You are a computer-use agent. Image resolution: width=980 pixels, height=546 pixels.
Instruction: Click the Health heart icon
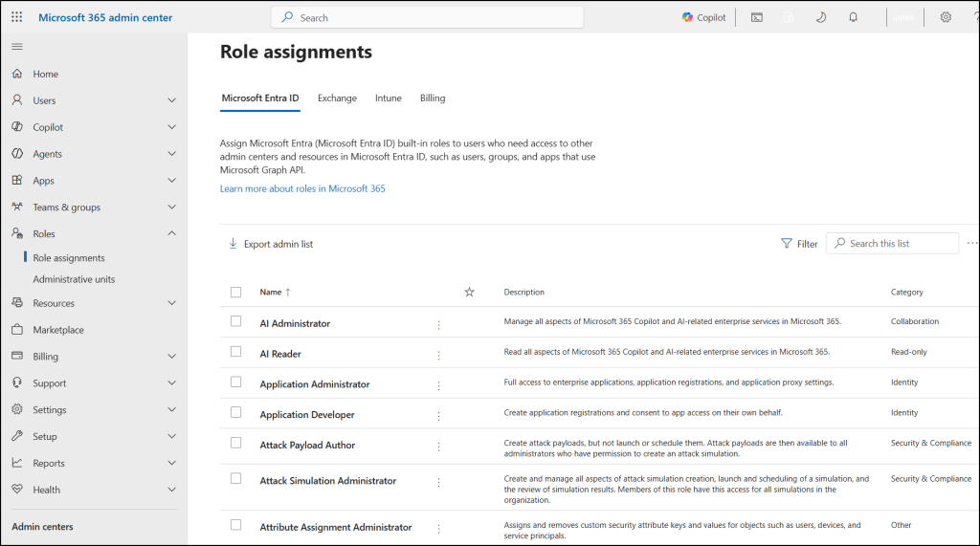[x=17, y=490]
